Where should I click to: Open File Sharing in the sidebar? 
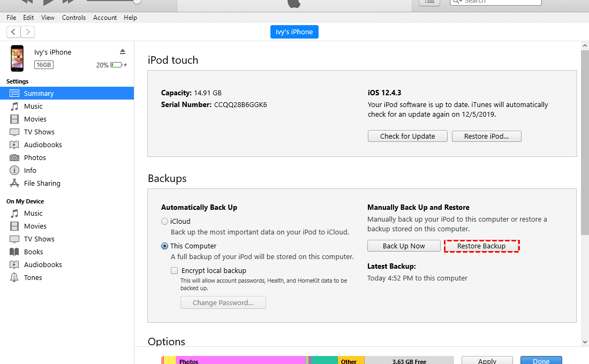pyautogui.click(x=42, y=183)
